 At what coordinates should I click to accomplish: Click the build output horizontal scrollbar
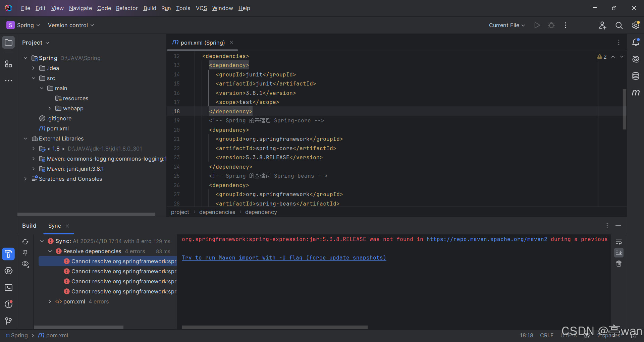click(x=275, y=327)
